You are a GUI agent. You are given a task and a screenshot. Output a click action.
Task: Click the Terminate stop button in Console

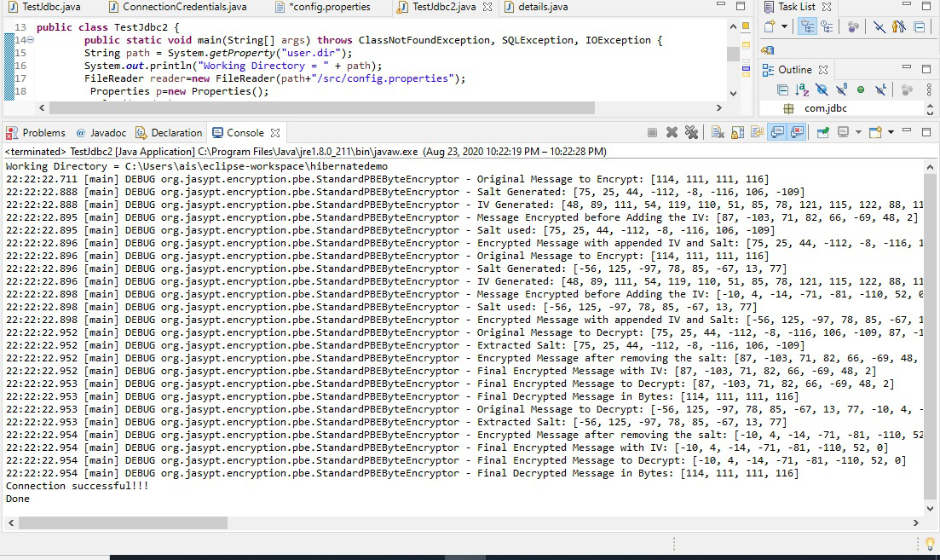pos(652,132)
